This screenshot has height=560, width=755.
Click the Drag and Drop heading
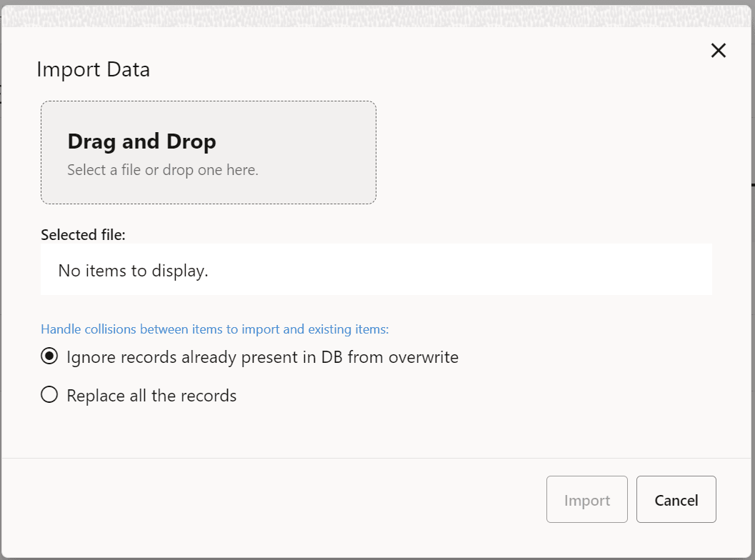(141, 141)
